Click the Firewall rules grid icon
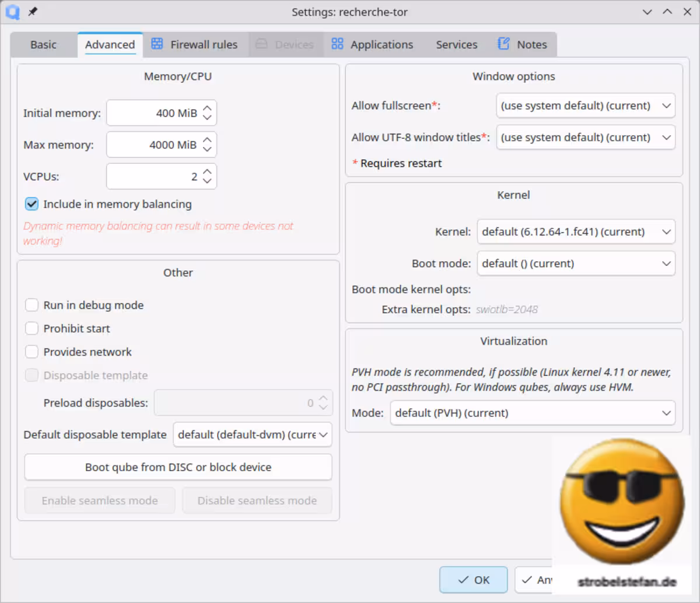The image size is (700, 603). click(x=156, y=44)
